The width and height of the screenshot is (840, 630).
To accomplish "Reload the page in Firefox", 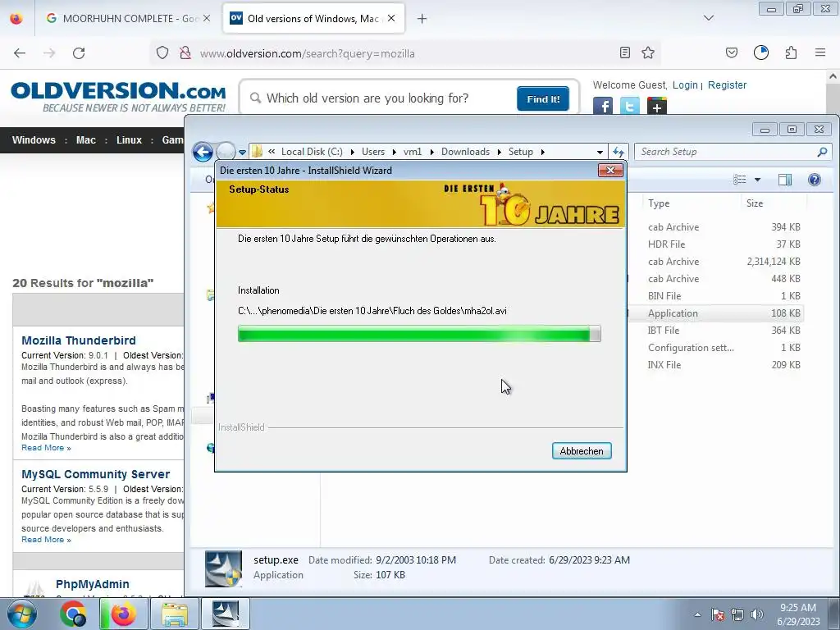I will point(79,53).
